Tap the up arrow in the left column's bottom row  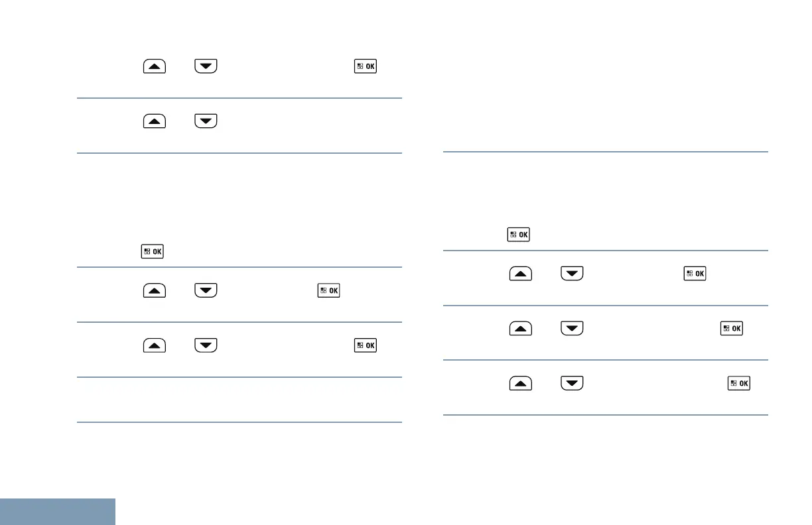pos(153,345)
